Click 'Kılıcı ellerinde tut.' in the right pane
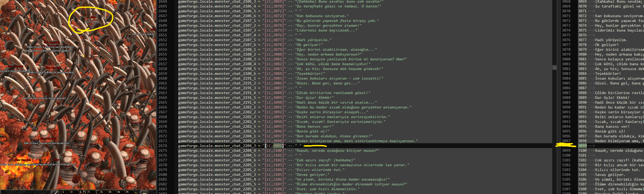This screenshot has width=644, height=194. point(618,170)
